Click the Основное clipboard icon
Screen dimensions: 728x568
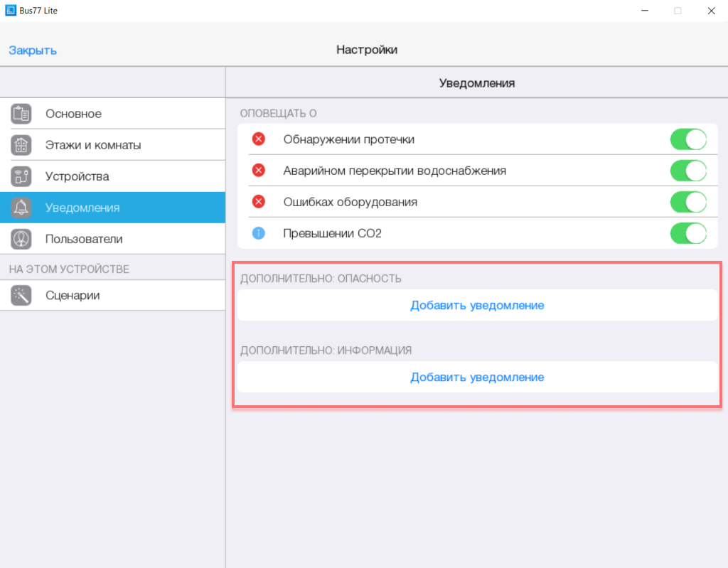pos(21,114)
